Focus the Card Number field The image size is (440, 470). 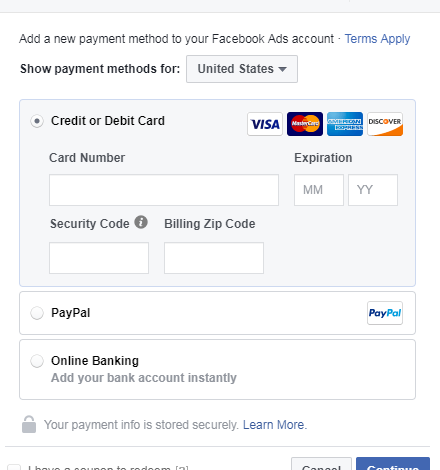click(x=164, y=190)
